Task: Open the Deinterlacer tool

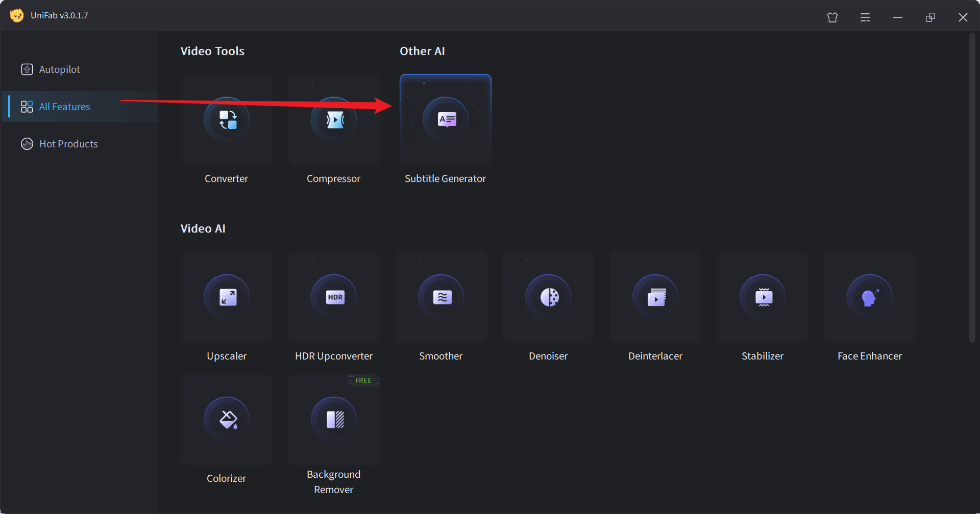Action: (655, 297)
